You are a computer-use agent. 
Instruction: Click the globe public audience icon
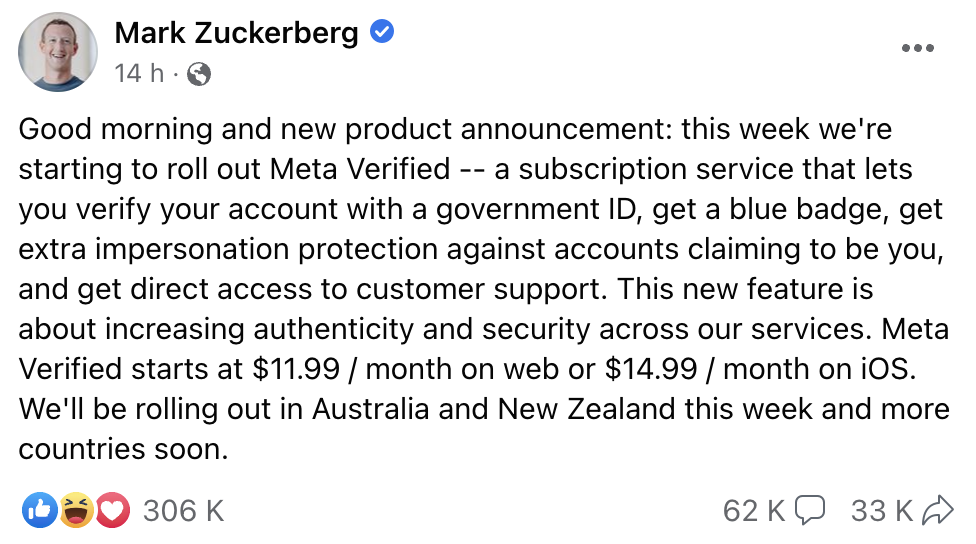point(199,74)
